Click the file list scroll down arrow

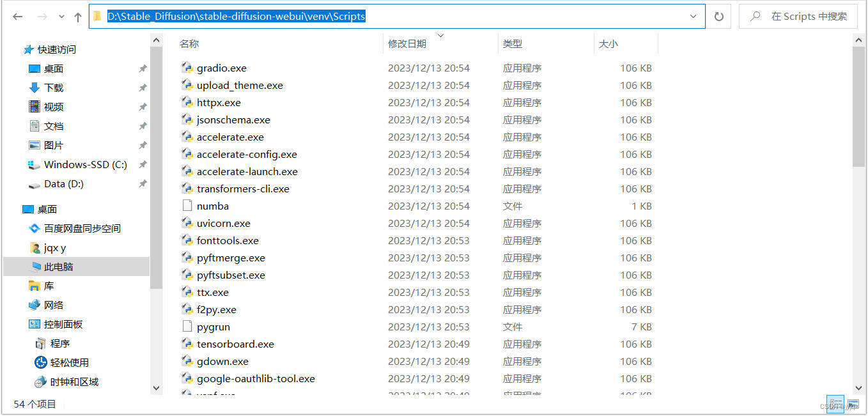click(858, 387)
